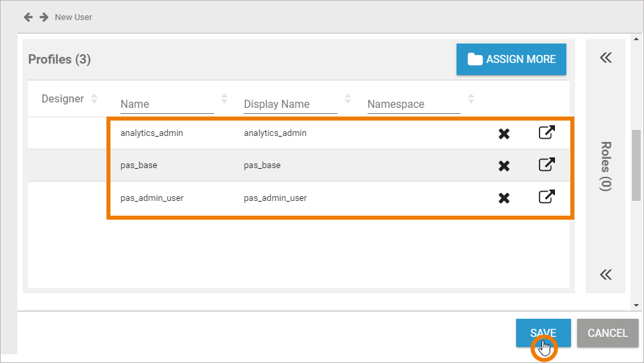
Task: Expand Roles panel using top chevron
Action: coord(606,58)
